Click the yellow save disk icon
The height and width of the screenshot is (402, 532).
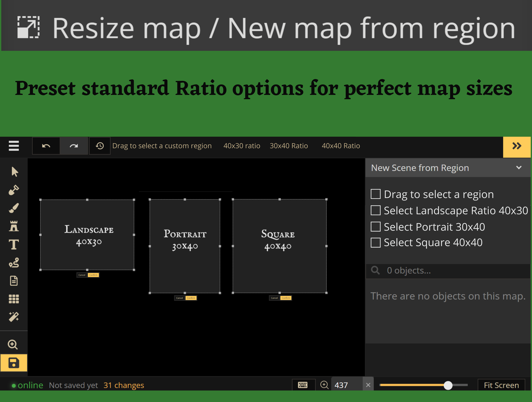click(x=14, y=363)
